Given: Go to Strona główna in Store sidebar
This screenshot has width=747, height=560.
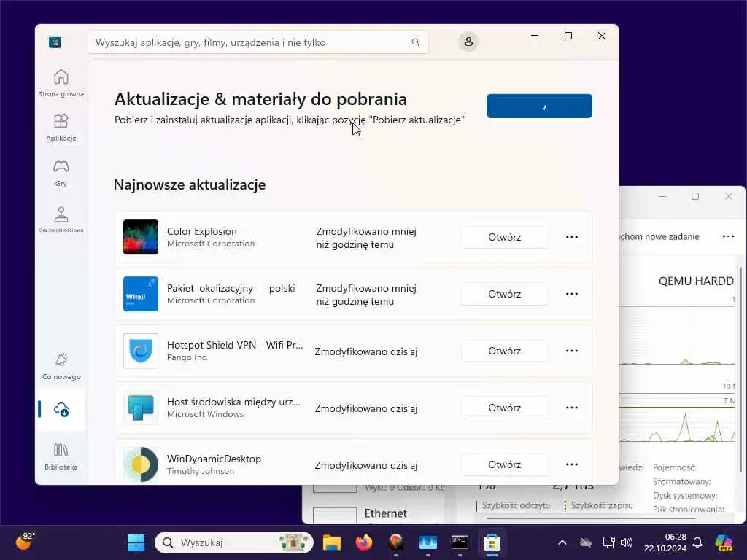Looking at the screenshot, I should point(61,83).
